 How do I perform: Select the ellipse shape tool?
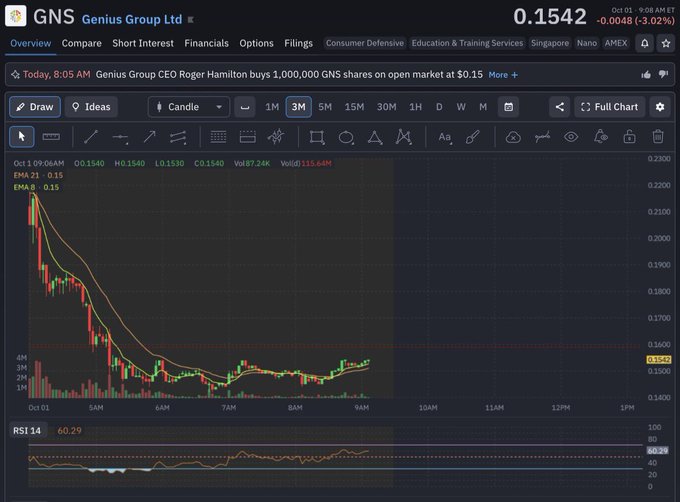(x=346, y=137)
